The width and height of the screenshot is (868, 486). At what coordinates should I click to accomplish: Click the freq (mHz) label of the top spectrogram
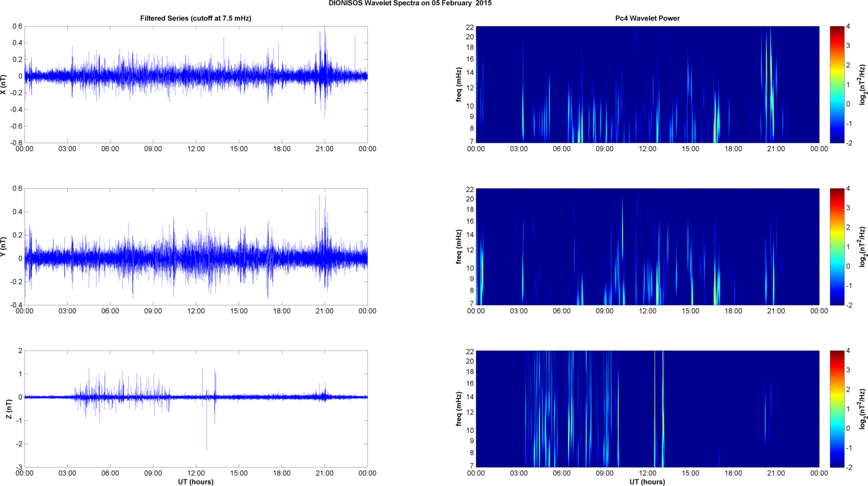point(459,84)
